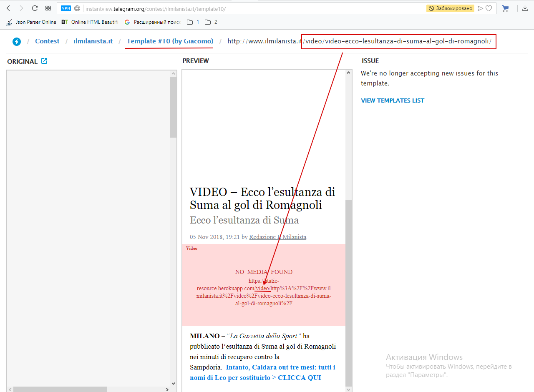
Task: Open the shopping cart extension
Action: pyautogui.click(x=505, y=8)
